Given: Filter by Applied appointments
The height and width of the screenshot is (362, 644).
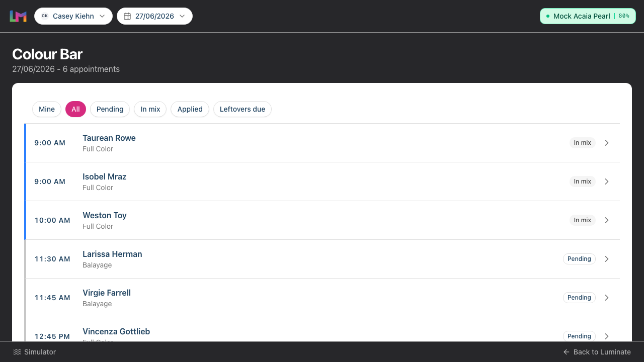Looking at the screenshot, I should pos(190,109).
